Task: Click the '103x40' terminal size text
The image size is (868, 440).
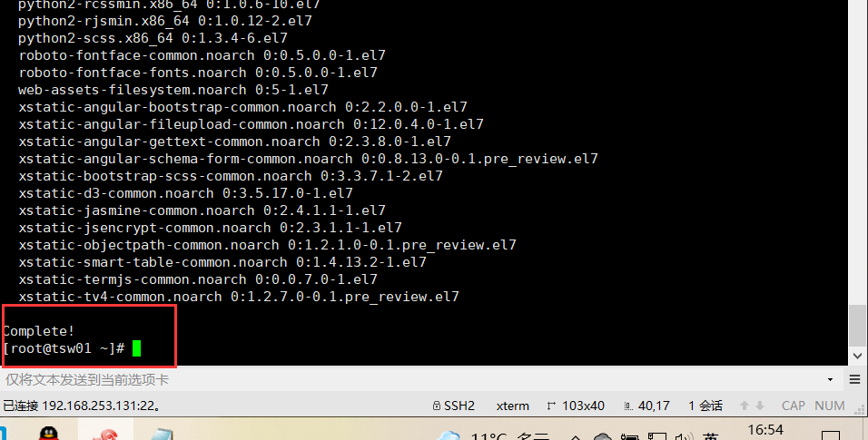Action: pos(583,406)
